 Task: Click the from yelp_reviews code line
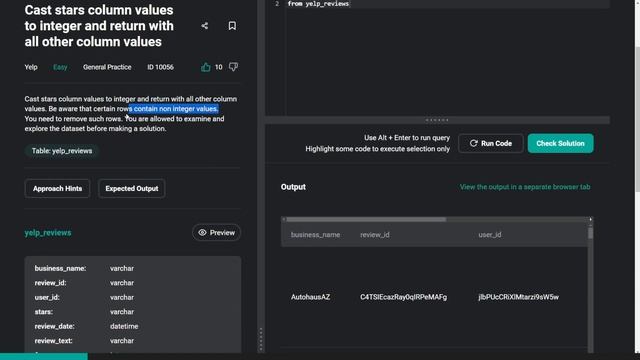(318, 4)
